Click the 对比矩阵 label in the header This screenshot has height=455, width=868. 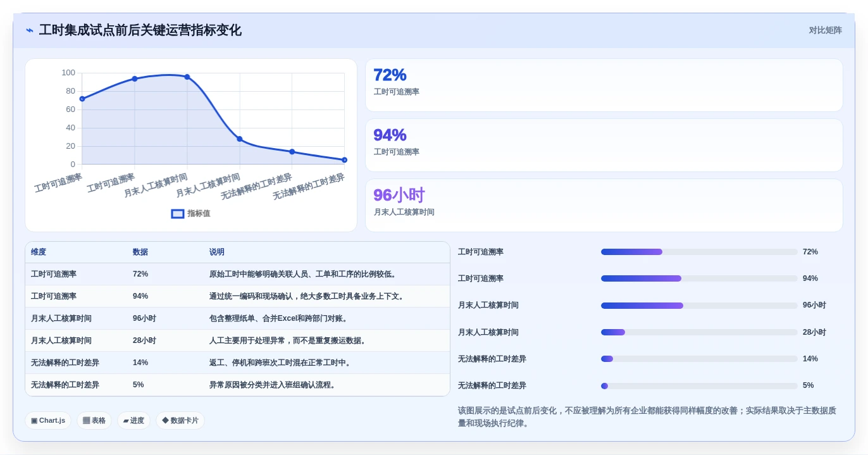[825, 30]
